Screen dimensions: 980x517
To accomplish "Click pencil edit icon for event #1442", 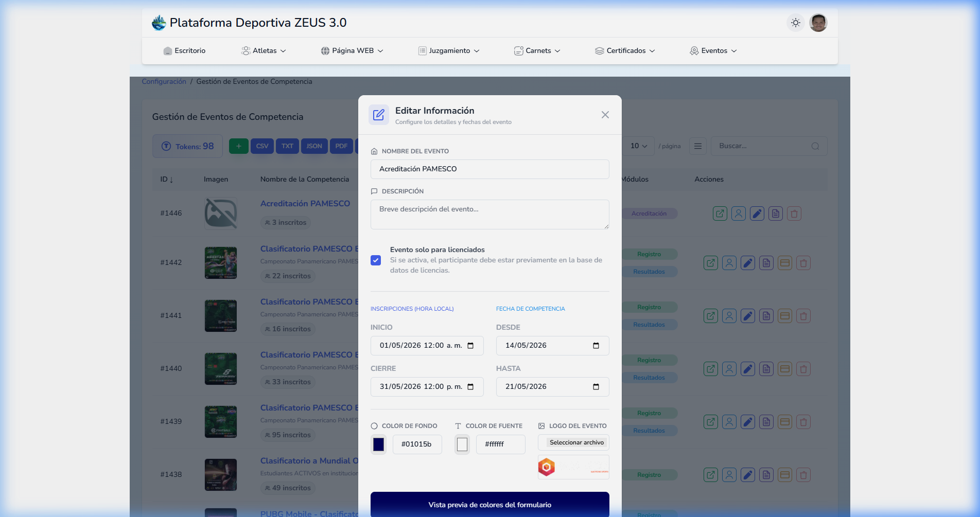I will pos(748,263).
